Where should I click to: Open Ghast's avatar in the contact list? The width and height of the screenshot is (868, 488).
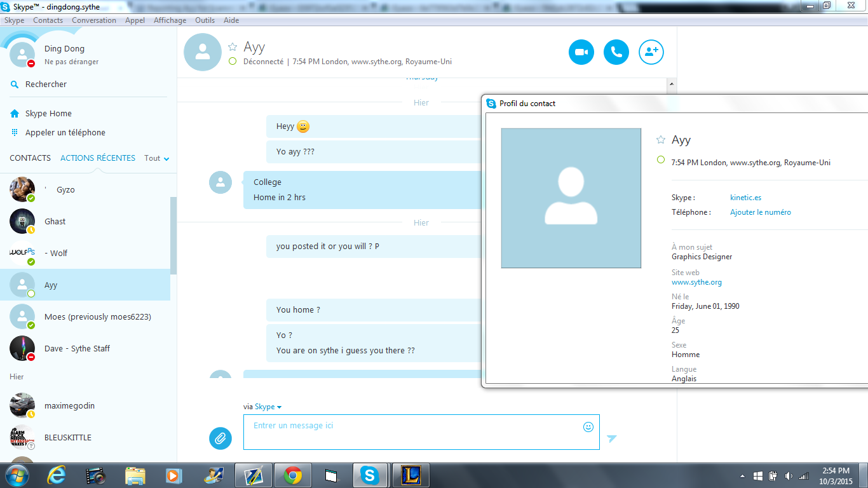22,221
